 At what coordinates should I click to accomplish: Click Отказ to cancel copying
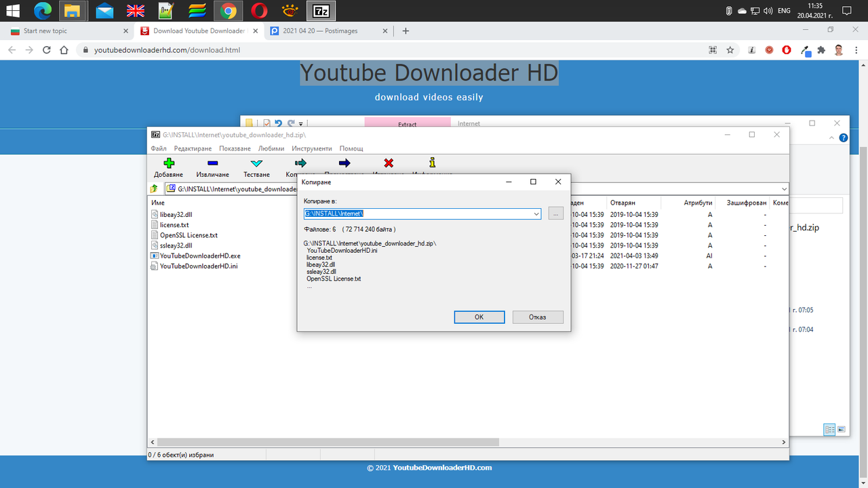[537, 317]
